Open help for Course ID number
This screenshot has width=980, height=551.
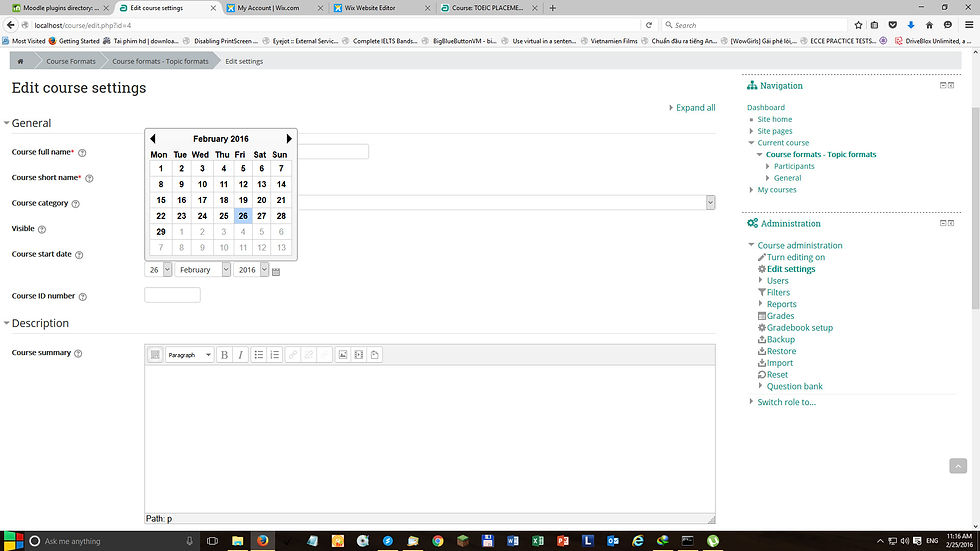click(82, 297)
